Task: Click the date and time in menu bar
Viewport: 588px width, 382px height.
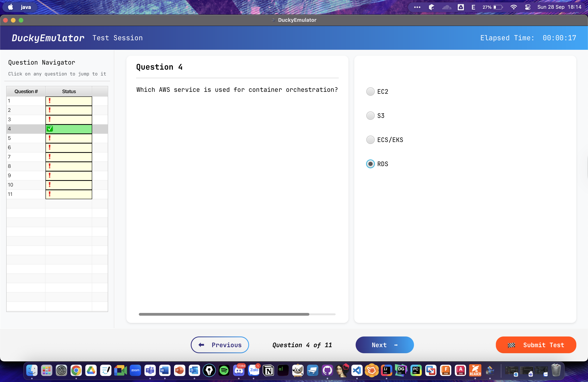Action: (x=559, y=7)
